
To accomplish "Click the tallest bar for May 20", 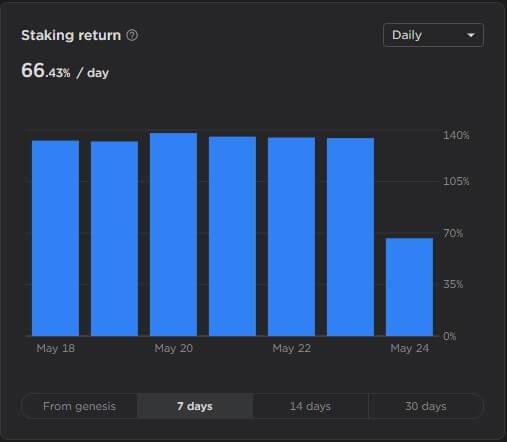I will [173, 234].
